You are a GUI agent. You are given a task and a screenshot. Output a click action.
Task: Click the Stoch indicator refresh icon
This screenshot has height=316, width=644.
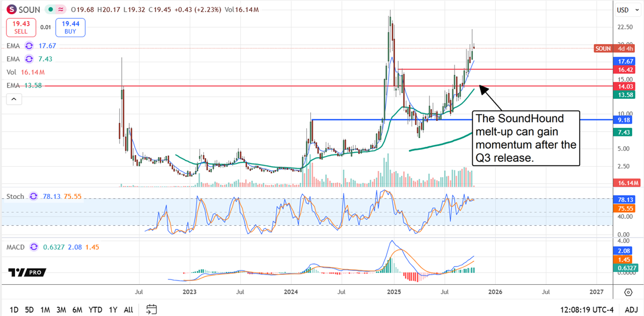tap(34, 197)
